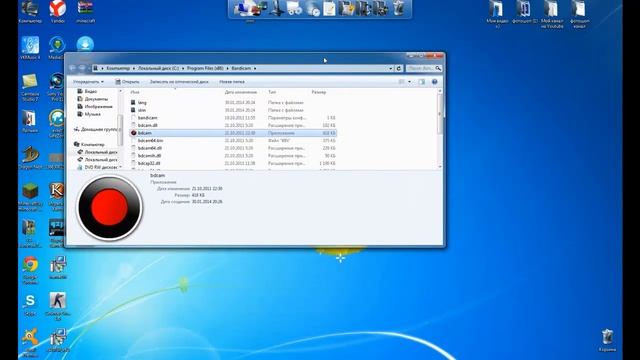Open the Упорядочить dropdown menu
This screenshot has width=640, height=360.
(x=88, y=82)
